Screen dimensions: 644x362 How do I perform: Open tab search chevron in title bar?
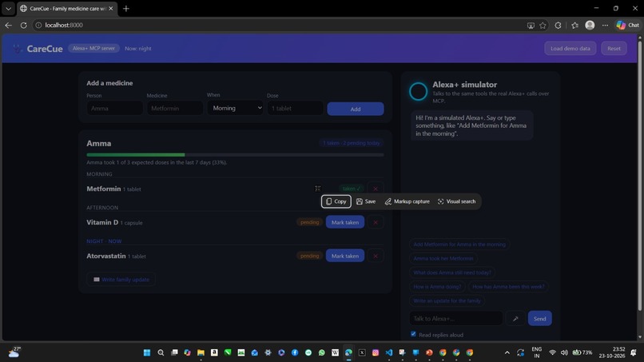coord(8,8)
